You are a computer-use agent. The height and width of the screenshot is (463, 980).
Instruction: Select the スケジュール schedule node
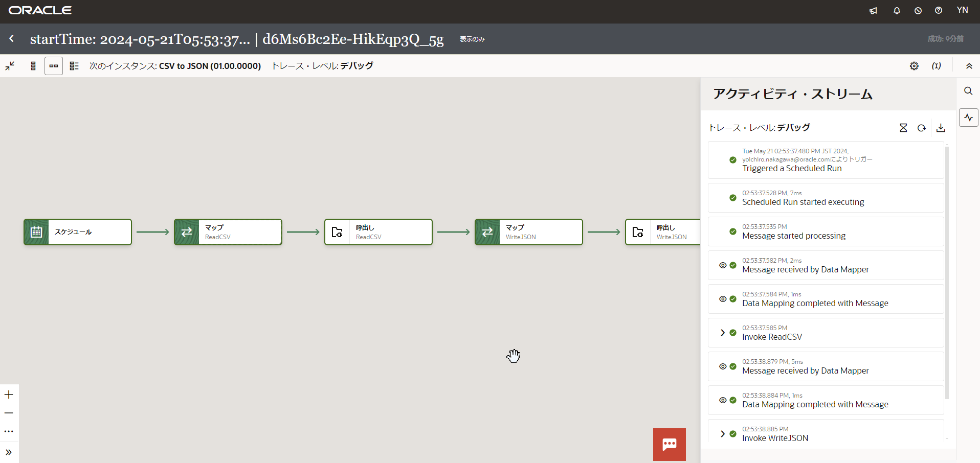click(78, 232)
